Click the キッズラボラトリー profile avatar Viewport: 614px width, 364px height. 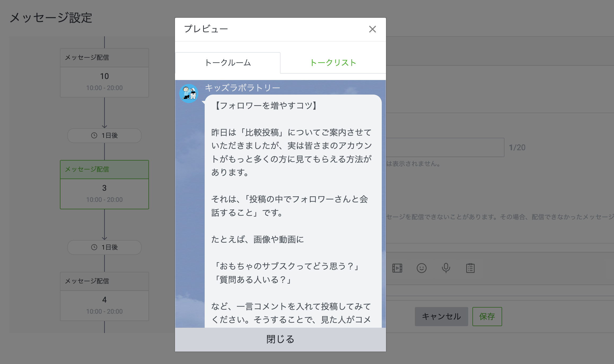click(189, 94)
